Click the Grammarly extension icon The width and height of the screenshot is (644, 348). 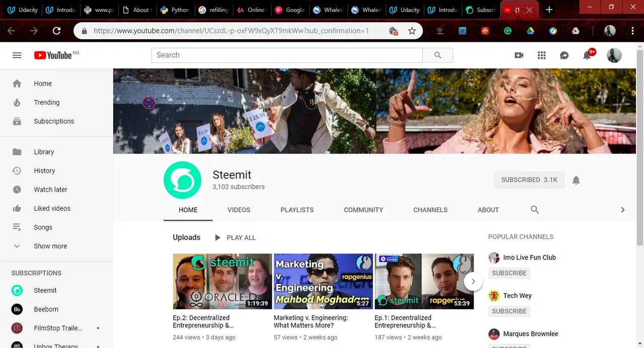508,31
